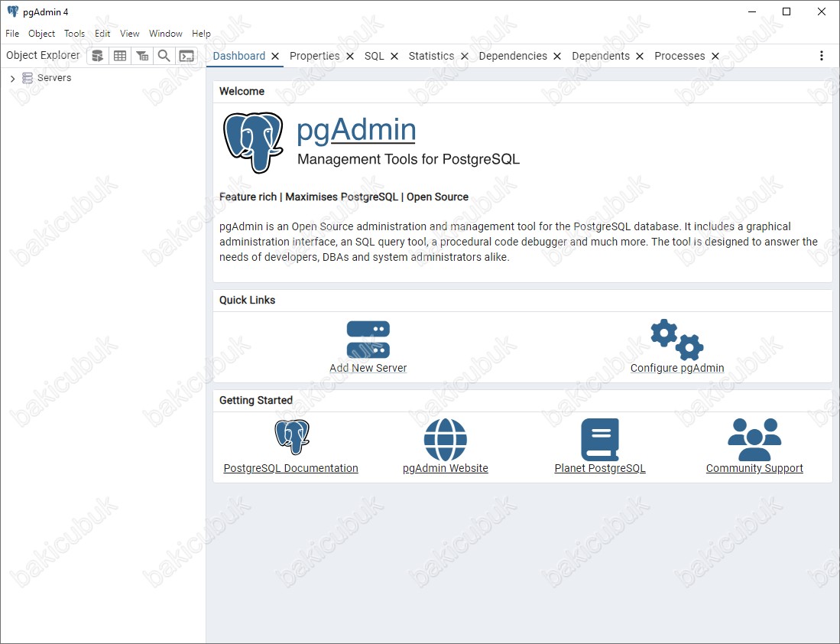
Task: Open the Query Tool from Object Explorer toolbar
Action: click(98, 56)
